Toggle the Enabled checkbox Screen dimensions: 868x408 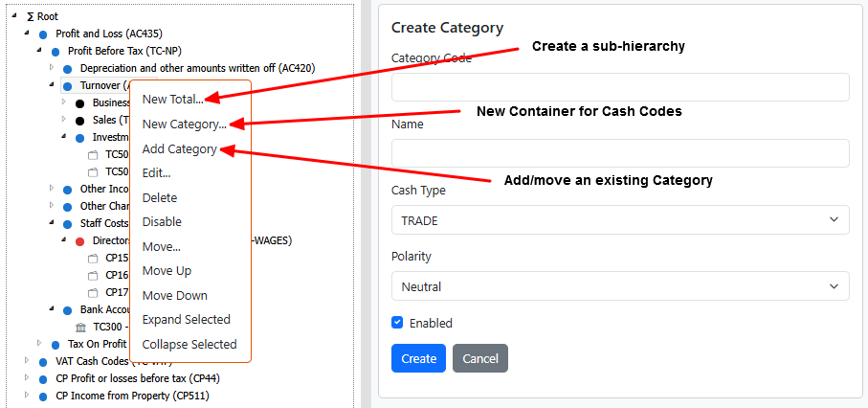pos(397,323)
